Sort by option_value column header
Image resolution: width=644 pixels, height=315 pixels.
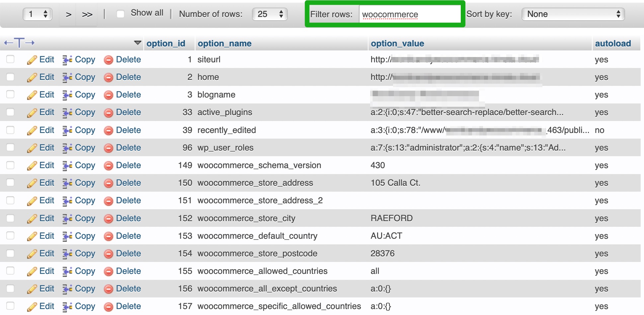(x=397, y=43)
